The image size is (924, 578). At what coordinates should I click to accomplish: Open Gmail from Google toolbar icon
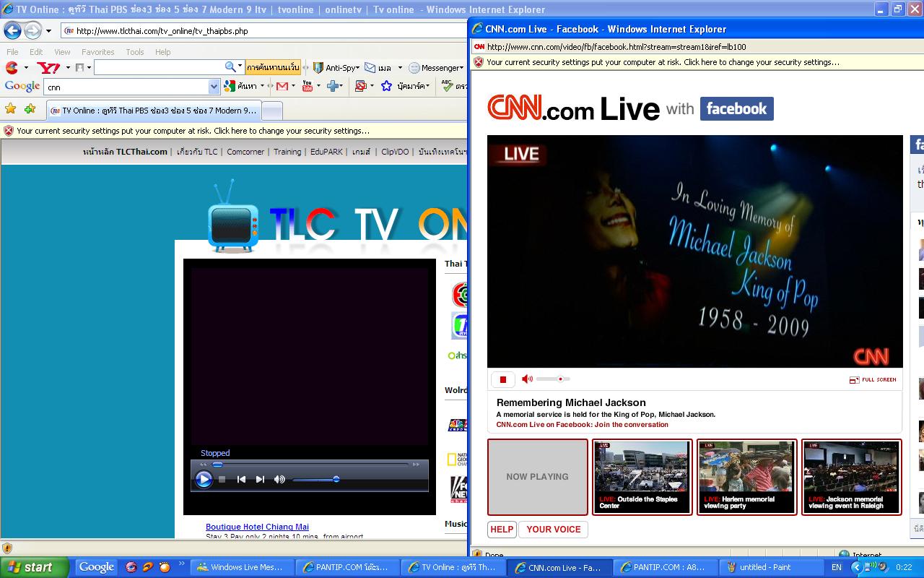pos(282,86)
